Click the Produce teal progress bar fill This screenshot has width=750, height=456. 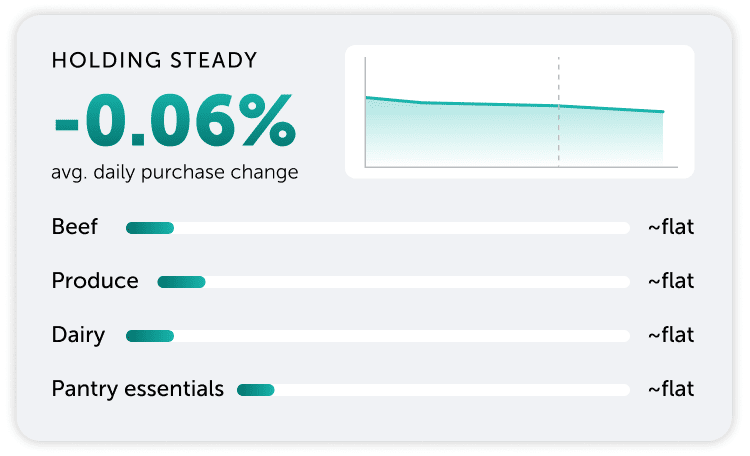181,282
